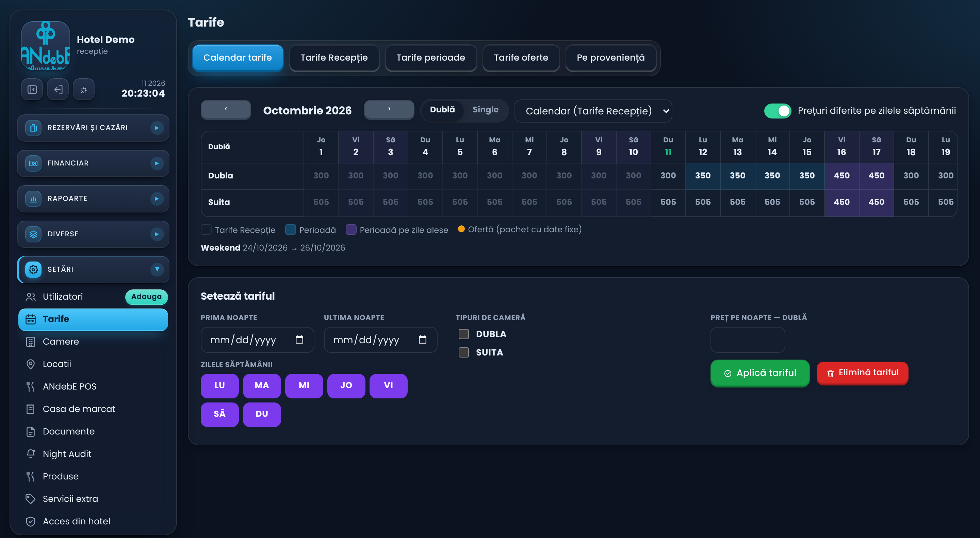Expand the Rezervări și Cazări section

[93, 128]
